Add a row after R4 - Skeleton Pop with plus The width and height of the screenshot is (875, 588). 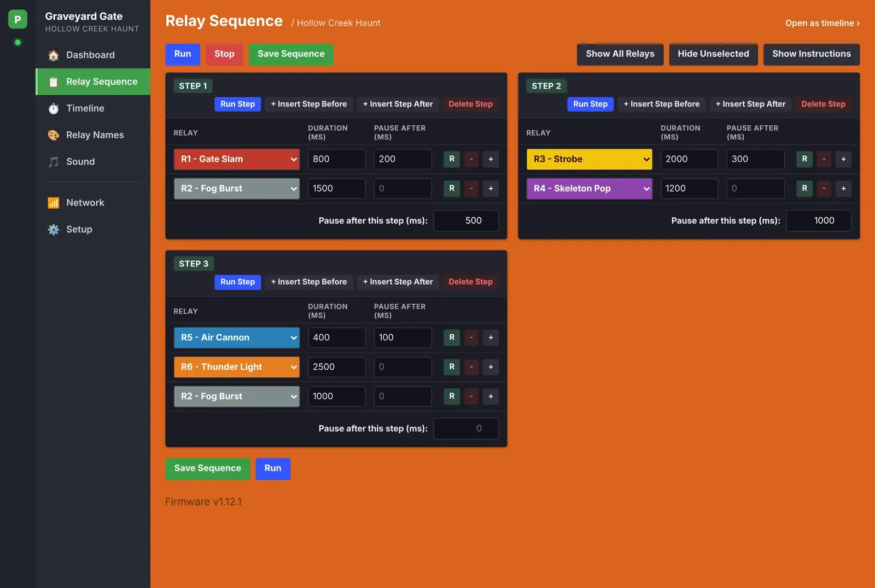pos(843,189)
